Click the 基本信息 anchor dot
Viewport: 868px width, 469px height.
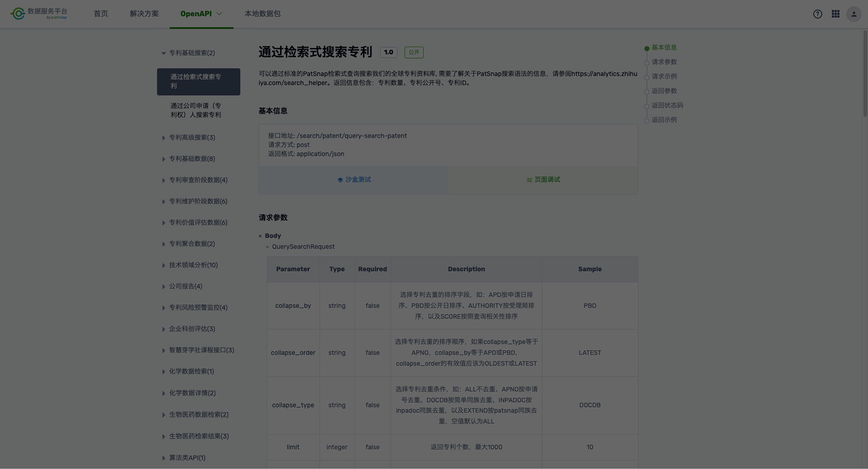[647, 48]
